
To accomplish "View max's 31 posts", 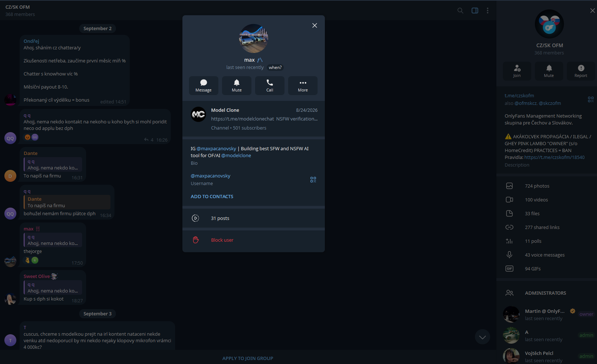I will (254, 218).
